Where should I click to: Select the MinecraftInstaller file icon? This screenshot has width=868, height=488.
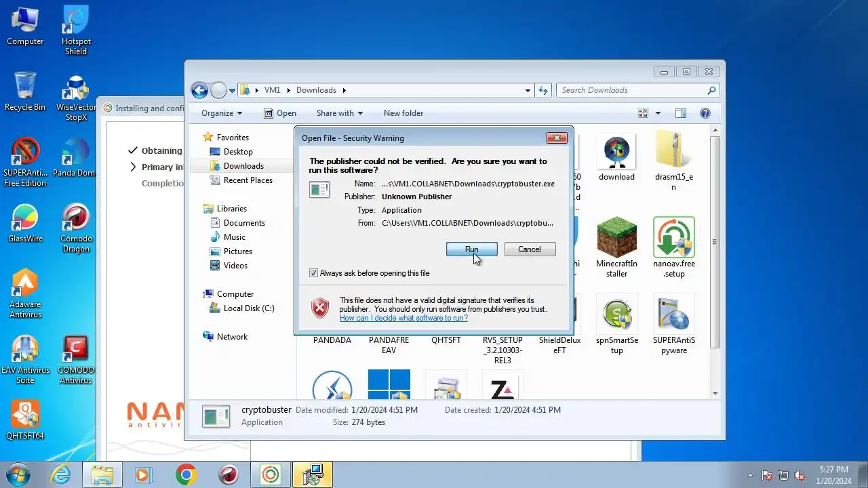coord(616,247)
